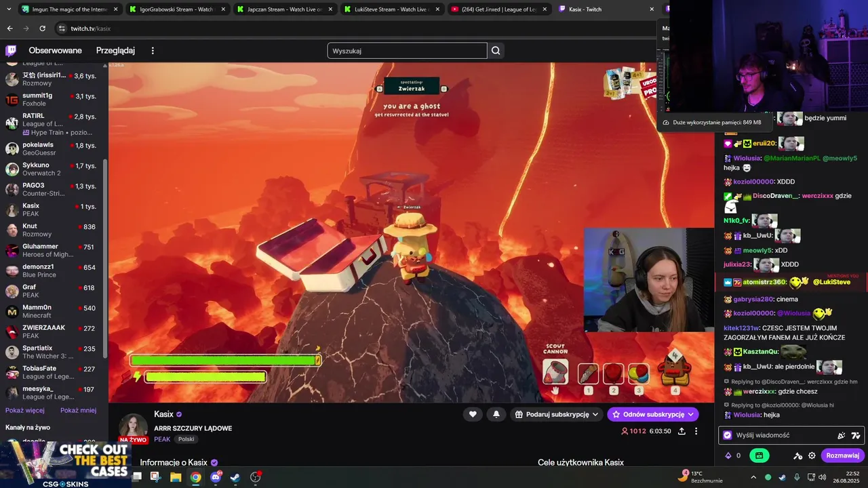This screenshot has width=868, height=488.
Task: Reload the page with the refresh button
Action: point(42,28)
